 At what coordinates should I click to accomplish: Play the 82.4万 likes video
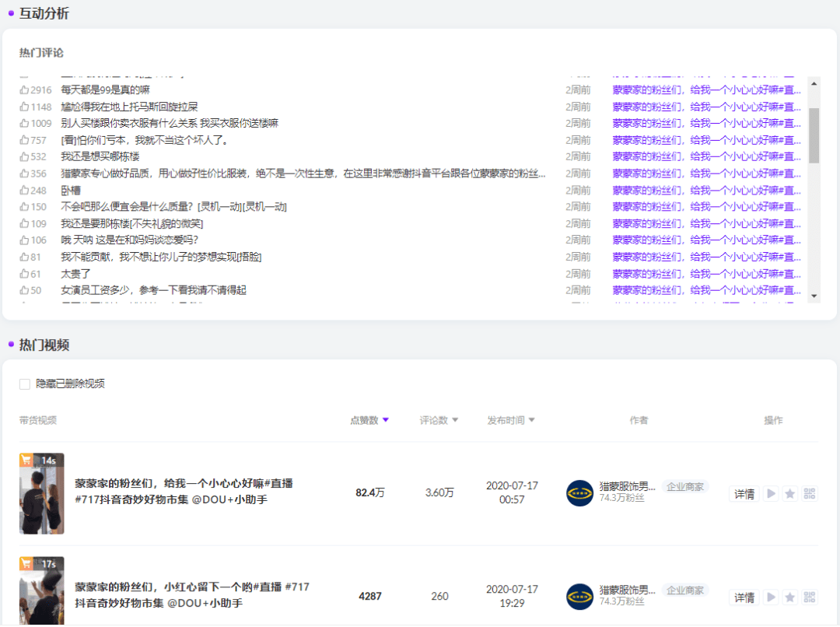pyautogui.click(x=771, y=494)
